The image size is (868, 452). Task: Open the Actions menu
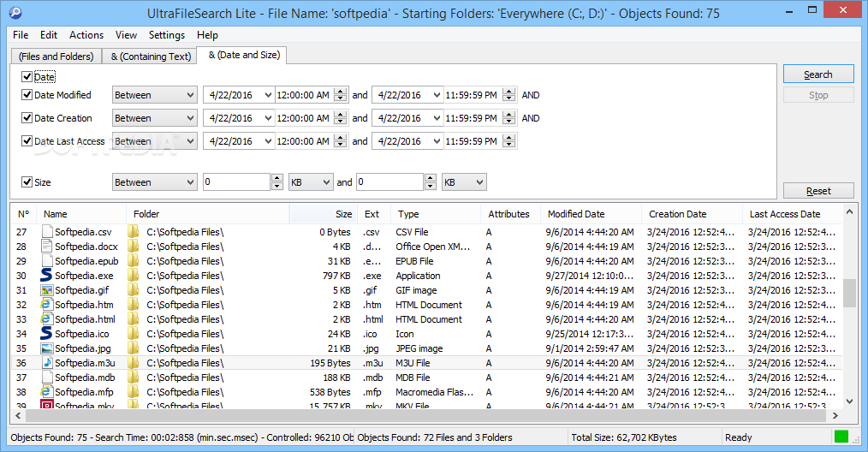(86, 35)
